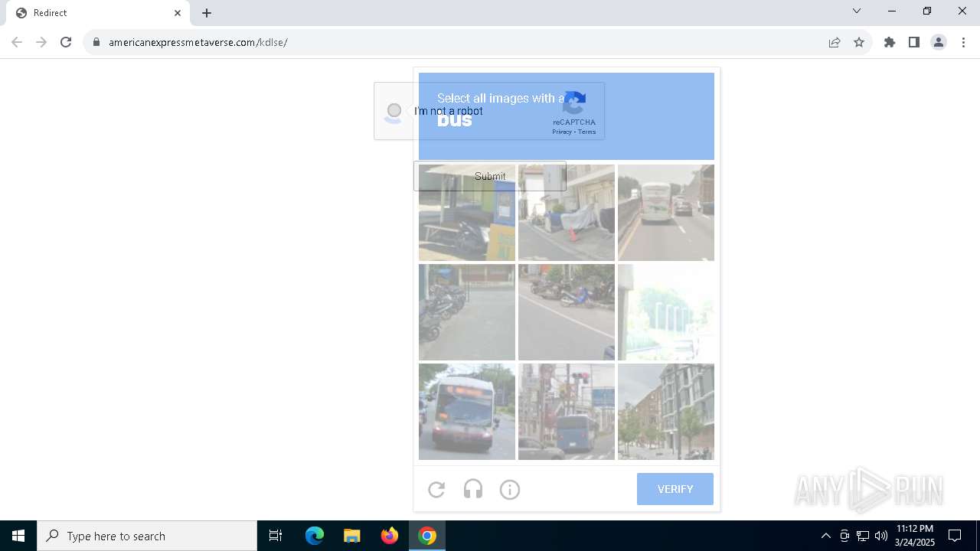
Task: Reload the browser page
Action: tap(66, 42)
